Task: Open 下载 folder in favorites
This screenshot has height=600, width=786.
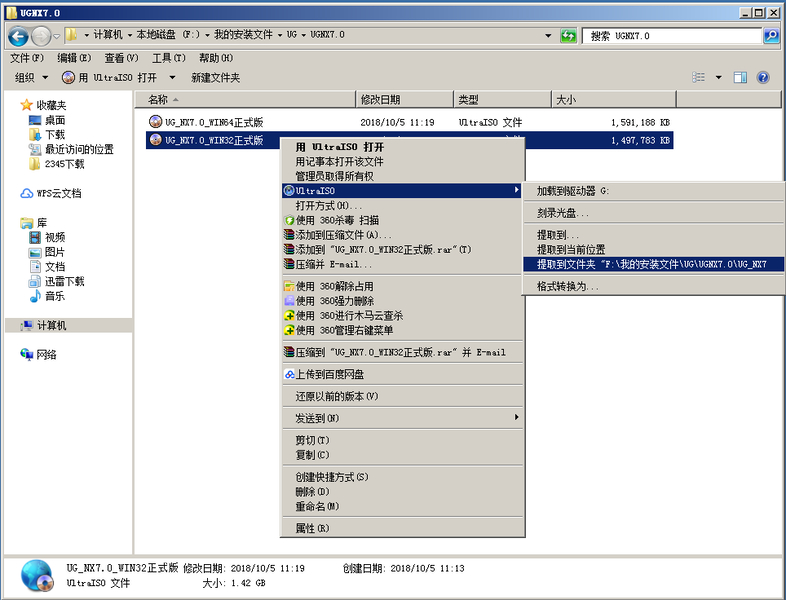Action: (47, 134)
